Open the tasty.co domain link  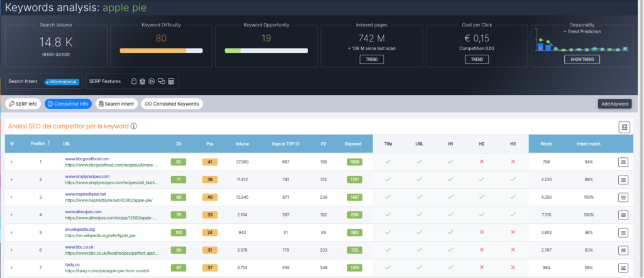click(72, 264)
